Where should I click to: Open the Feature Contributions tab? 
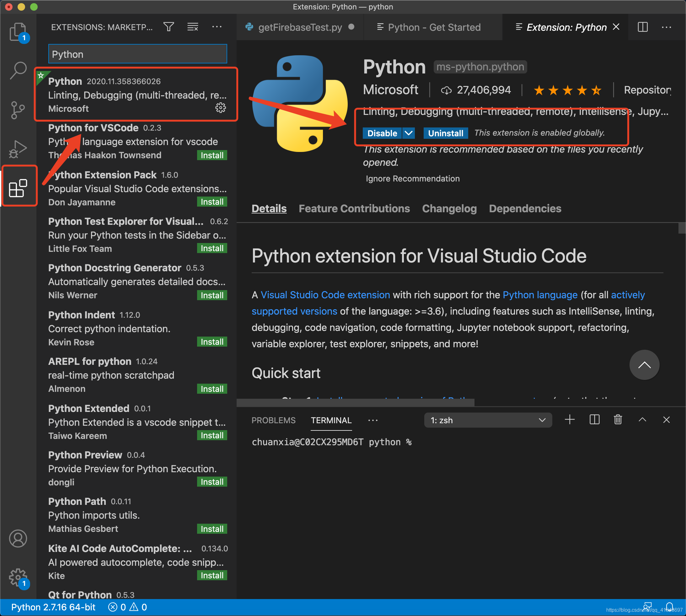pyautogui.click(x=354, y=208)
